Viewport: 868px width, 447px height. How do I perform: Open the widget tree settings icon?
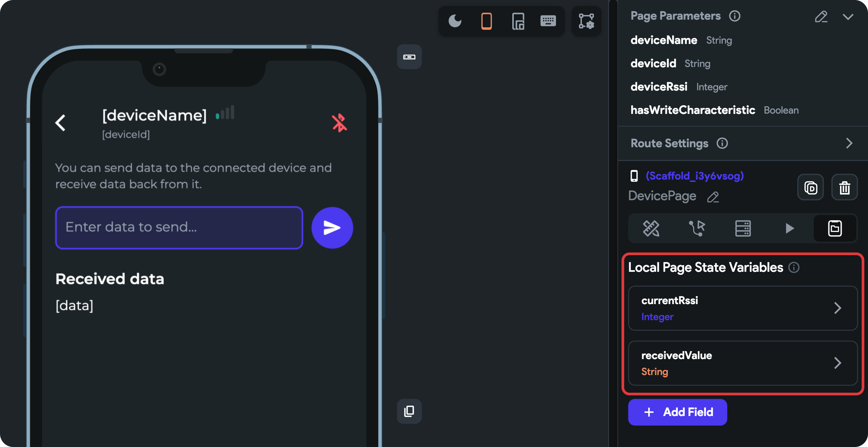[x=586, y=21]
